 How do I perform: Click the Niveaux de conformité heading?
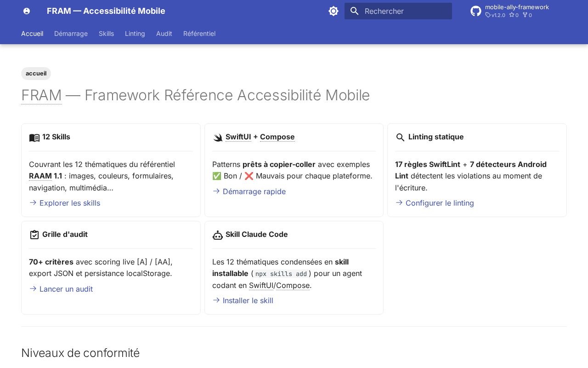click(80, 353)
